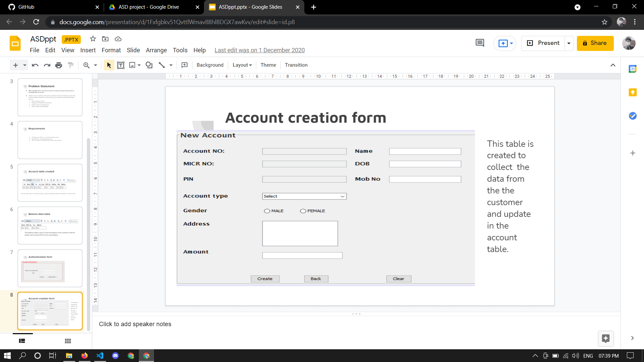The height and width of the screenshot is (362, 644).
Task: Select the Shape tool
Action: 149,65
